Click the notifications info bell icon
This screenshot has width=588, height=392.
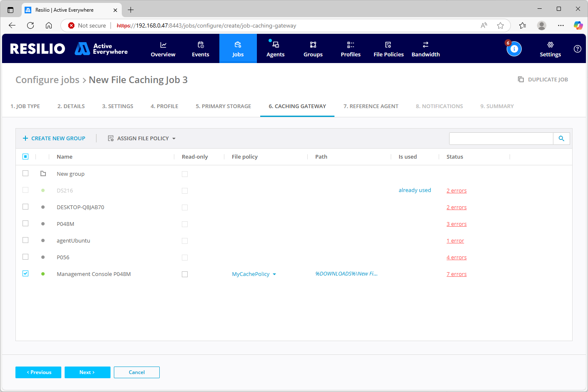click(x=514, y=49)
